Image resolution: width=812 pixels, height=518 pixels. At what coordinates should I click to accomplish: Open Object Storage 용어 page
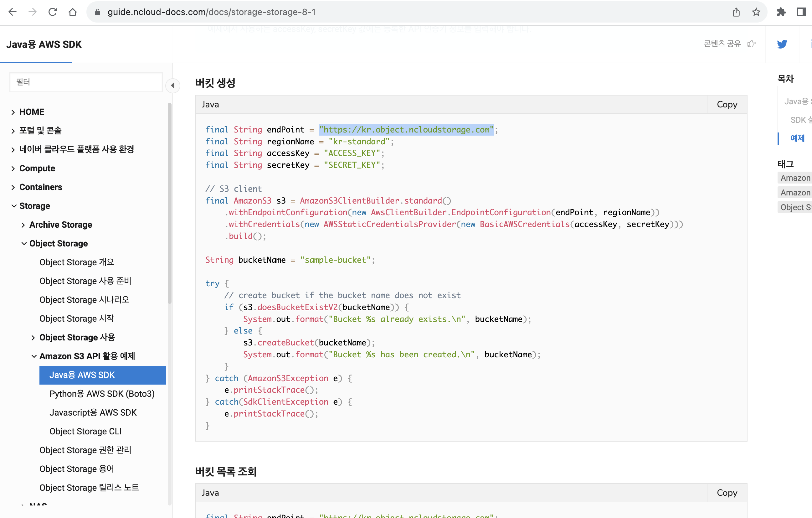77,469
